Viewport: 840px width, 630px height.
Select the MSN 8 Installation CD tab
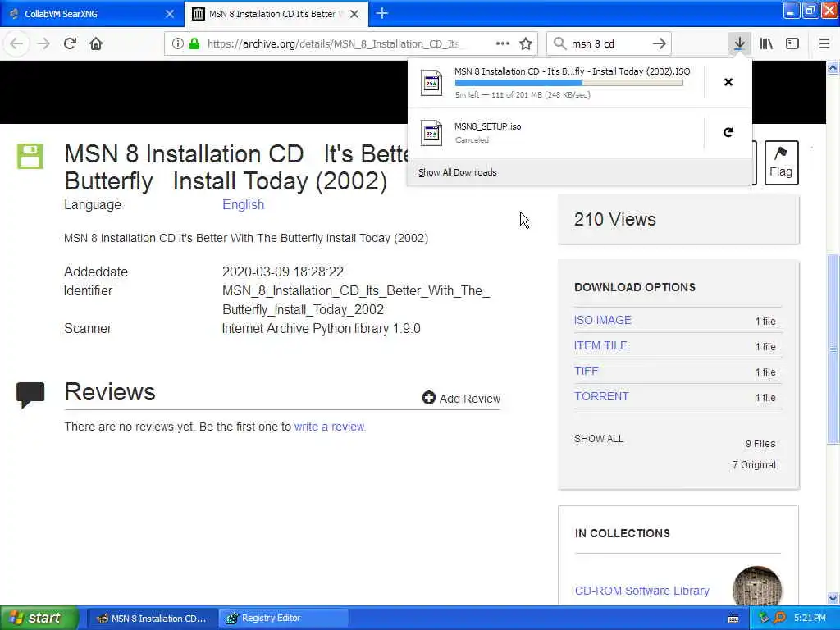click(x=276, y=14)
